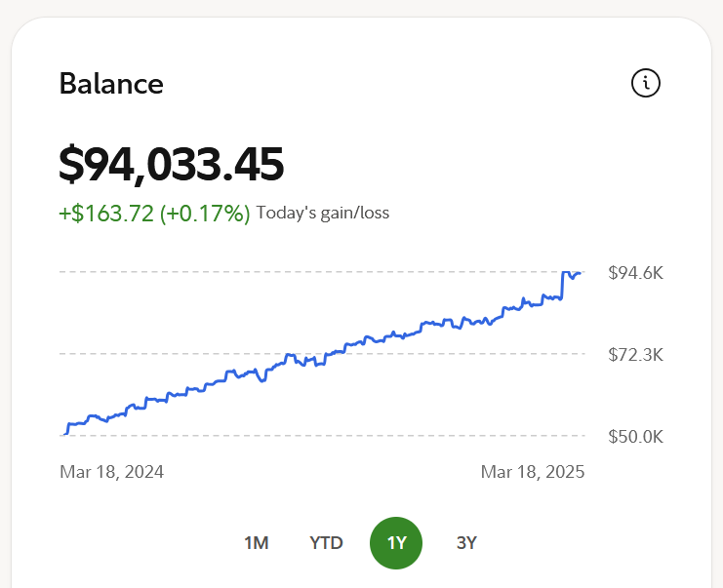Select the green 1Y range button

point(396,543)
